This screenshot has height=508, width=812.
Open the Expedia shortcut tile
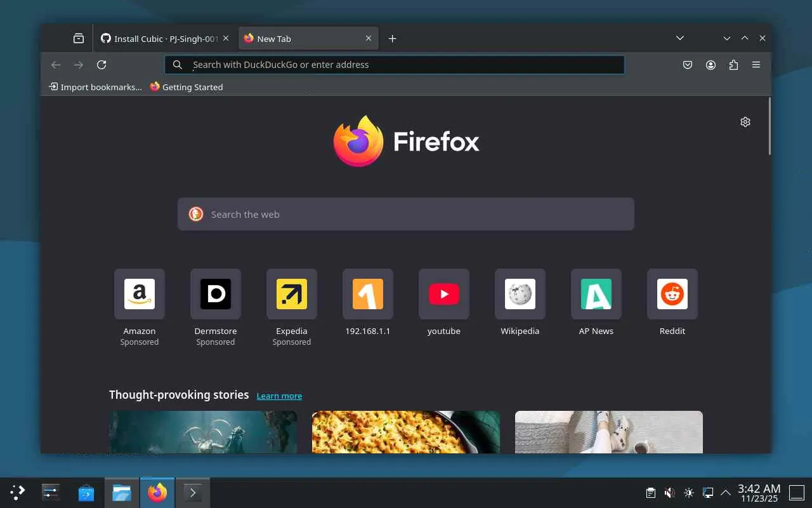[292, 294]
